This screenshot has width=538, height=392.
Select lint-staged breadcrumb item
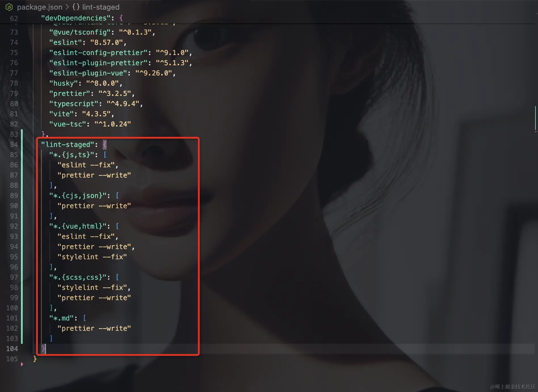tap(101, 7)
